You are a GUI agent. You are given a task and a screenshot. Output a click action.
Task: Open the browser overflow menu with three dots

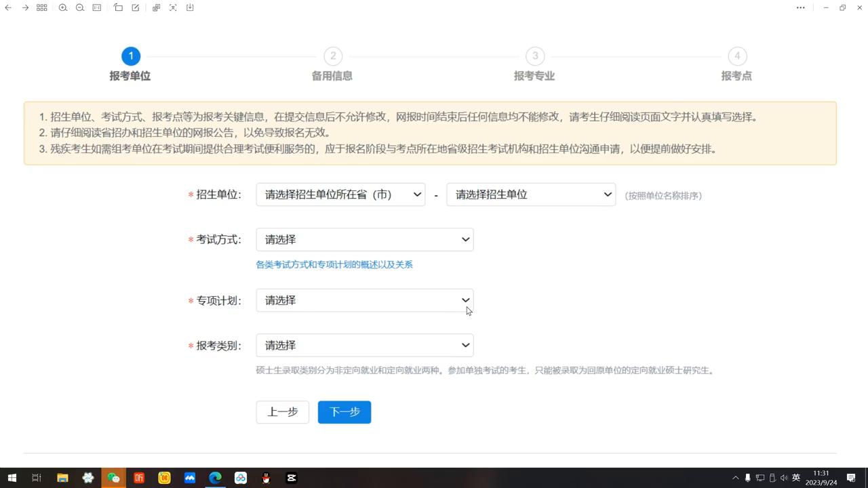tap(800, 7)
